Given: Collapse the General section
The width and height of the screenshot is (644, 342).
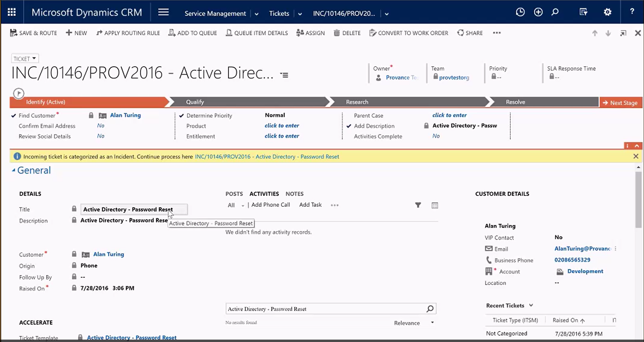Looking at the screenshot, I should [14, 170].
